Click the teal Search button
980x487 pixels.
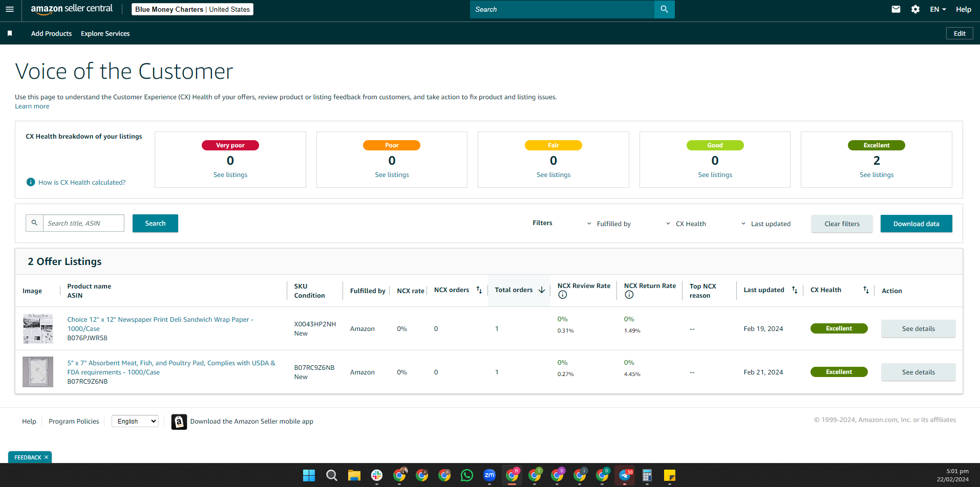coord(155,223)
